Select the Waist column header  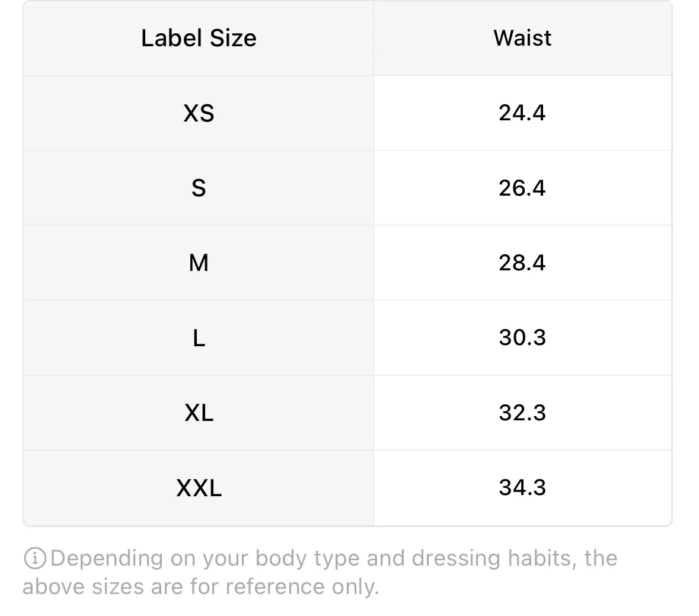(522, 38)
